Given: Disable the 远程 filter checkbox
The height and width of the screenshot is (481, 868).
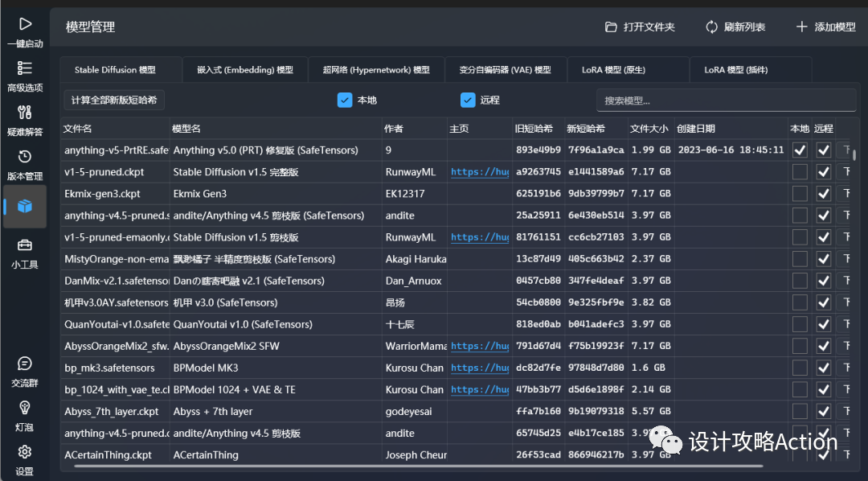Looking at the screenshot, I should tap(468, 100).
